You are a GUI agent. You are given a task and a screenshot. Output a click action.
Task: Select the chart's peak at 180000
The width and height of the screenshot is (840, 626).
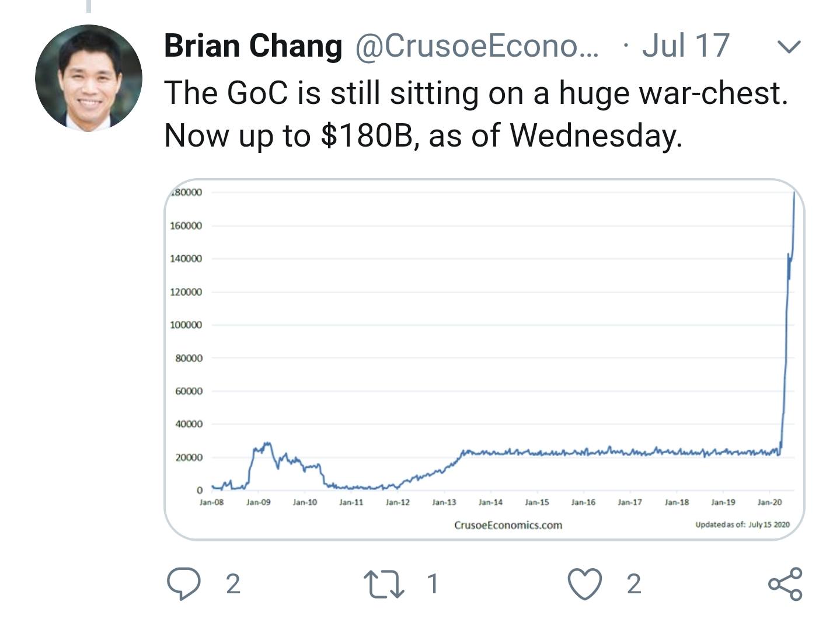coord(794,193)
